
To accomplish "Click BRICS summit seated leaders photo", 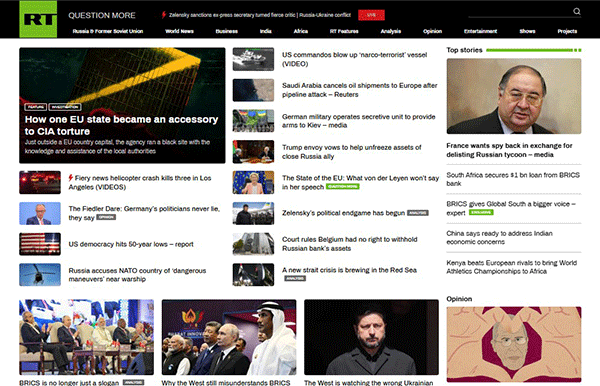I will pos(86,337).
